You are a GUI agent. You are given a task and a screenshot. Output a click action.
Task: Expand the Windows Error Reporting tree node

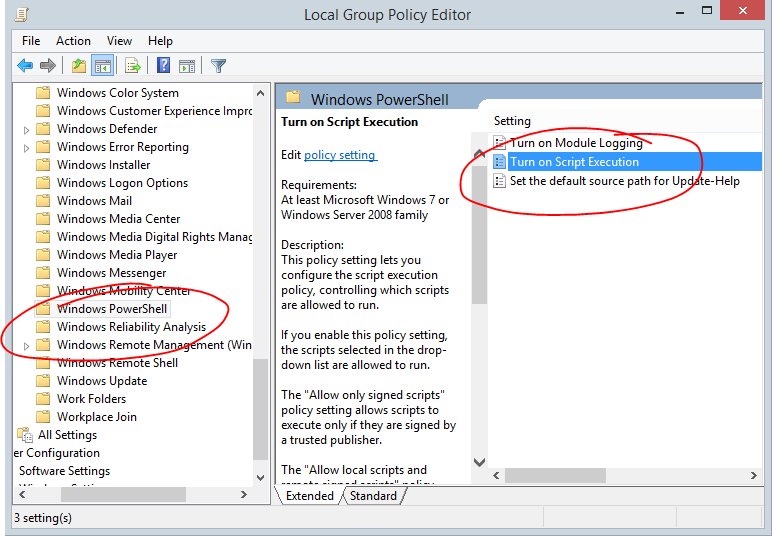click(27, 148)
